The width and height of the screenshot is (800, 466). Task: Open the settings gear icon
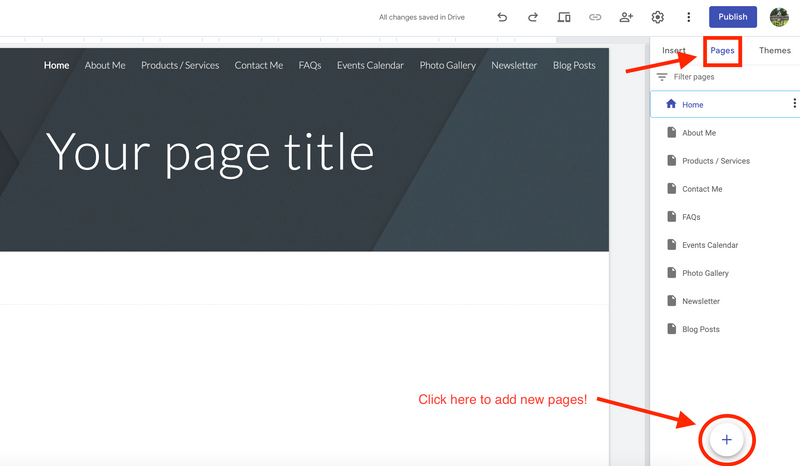pos(658,17)
